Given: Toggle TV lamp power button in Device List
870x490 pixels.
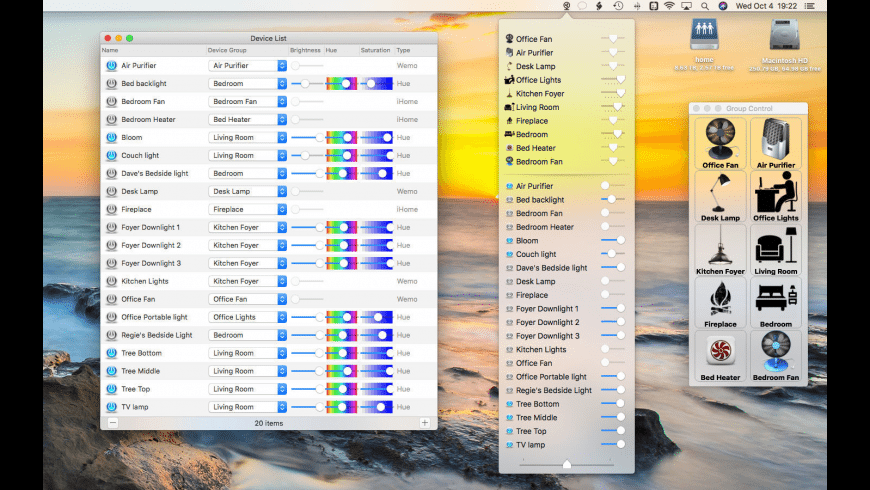Looking at the screenshot, I should pos(111,408).
